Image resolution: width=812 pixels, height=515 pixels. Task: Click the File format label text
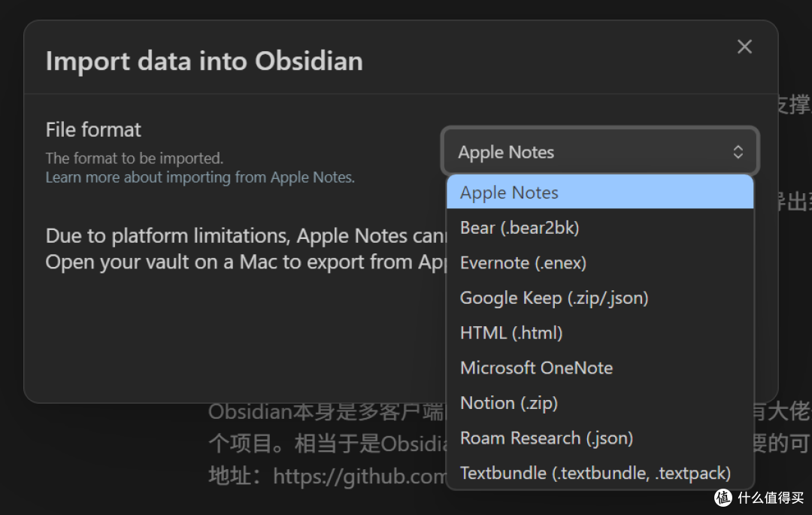(x=93, y=129)
